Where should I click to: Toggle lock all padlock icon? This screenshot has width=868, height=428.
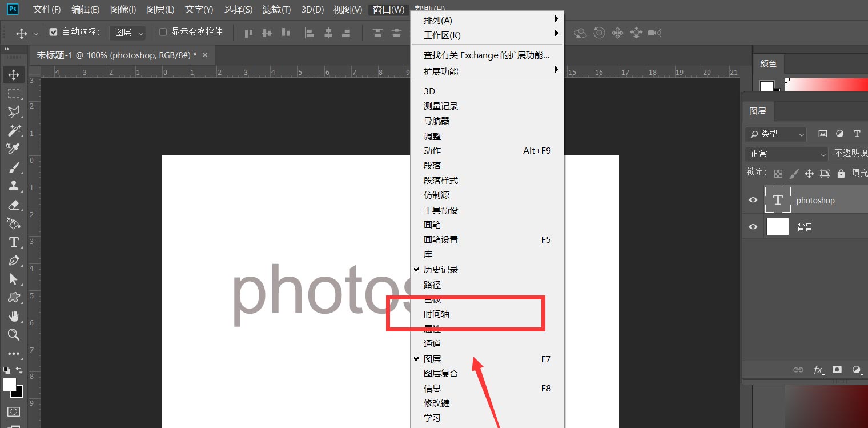841,173
